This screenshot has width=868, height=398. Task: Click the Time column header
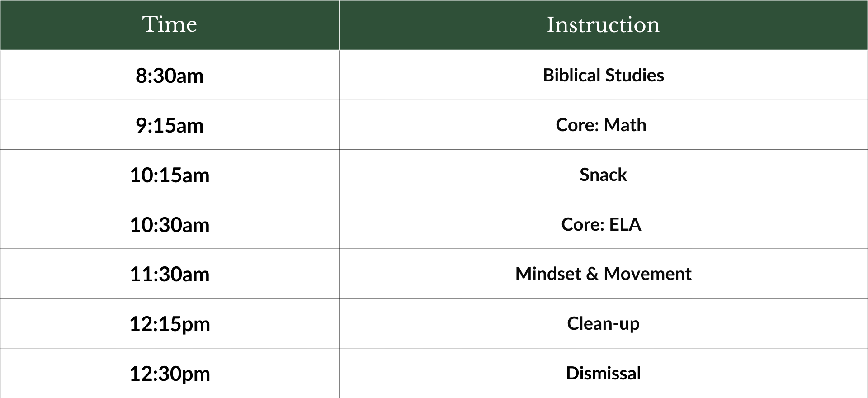[x=170, y=25]
